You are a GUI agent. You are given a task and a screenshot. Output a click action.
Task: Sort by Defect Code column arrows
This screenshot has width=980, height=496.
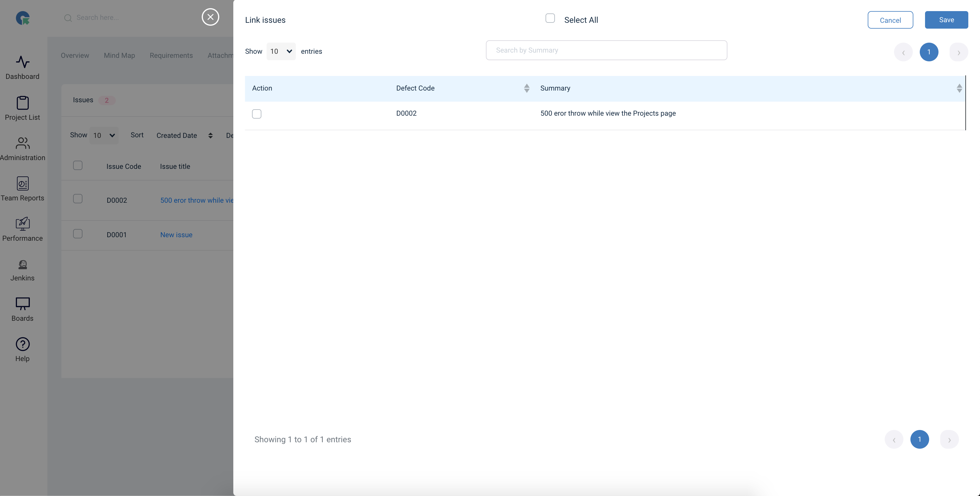[x=527, y=88]
